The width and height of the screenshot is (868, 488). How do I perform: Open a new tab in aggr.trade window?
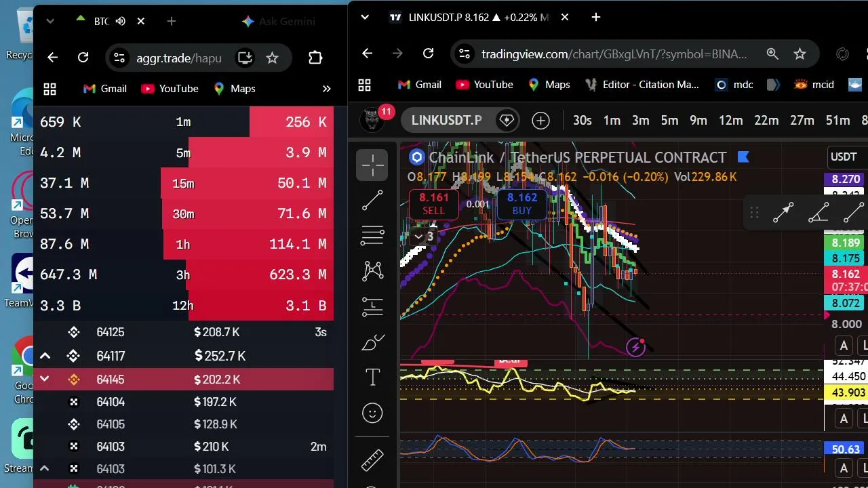tap(172, 21)
